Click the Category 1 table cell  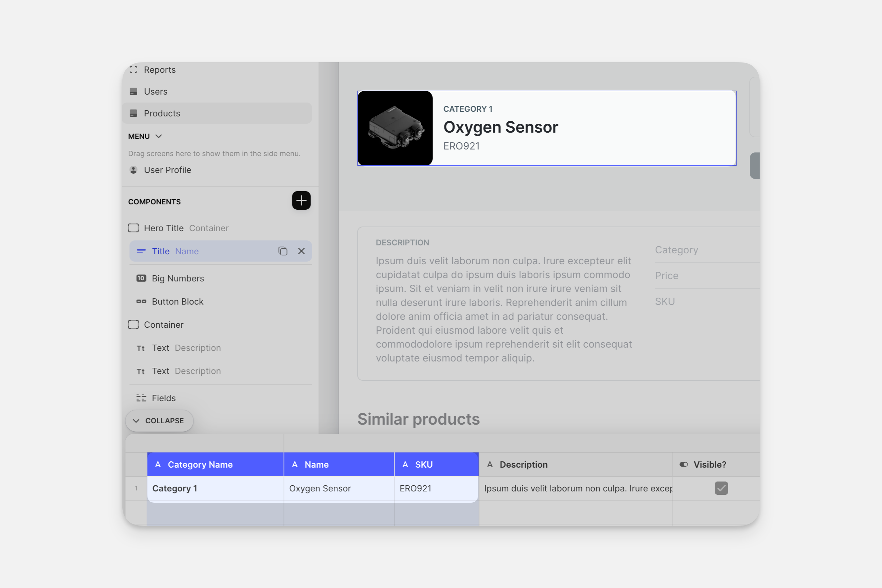tap(216, 488)
